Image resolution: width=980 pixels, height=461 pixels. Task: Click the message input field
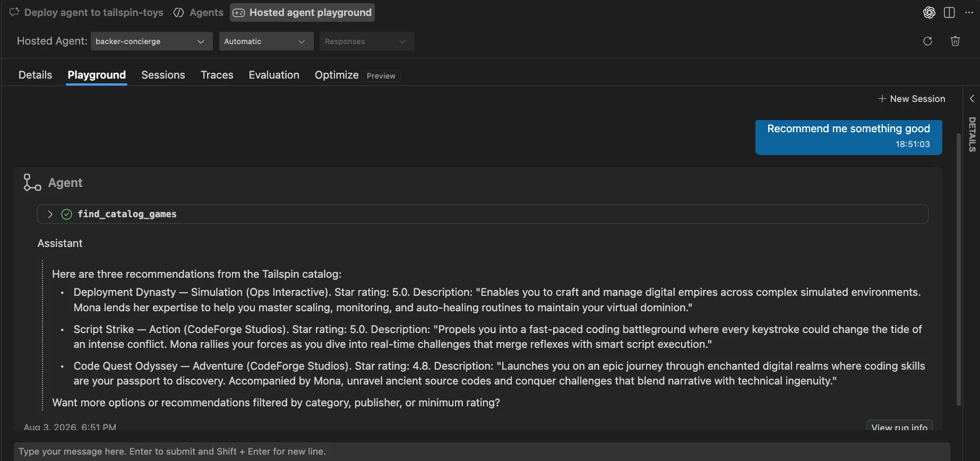(482, 451)
